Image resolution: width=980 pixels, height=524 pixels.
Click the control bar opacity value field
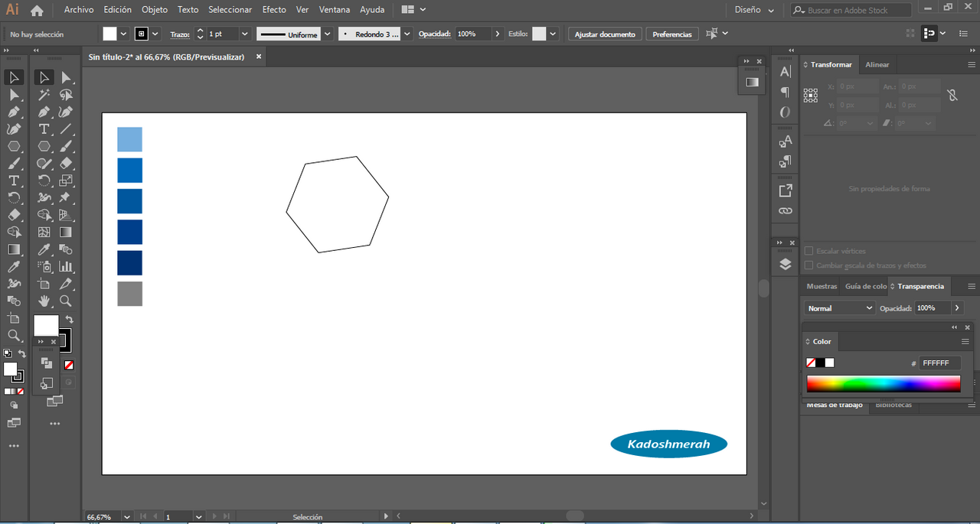click(473, 34)
